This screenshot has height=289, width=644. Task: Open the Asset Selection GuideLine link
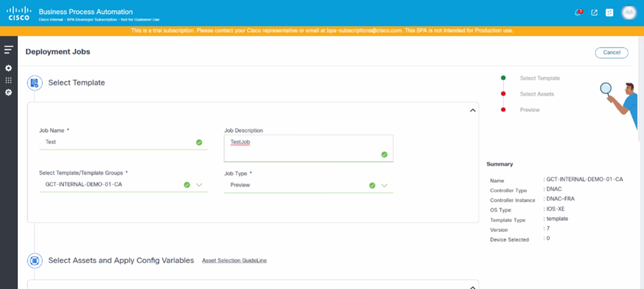(x=234, y=260)
